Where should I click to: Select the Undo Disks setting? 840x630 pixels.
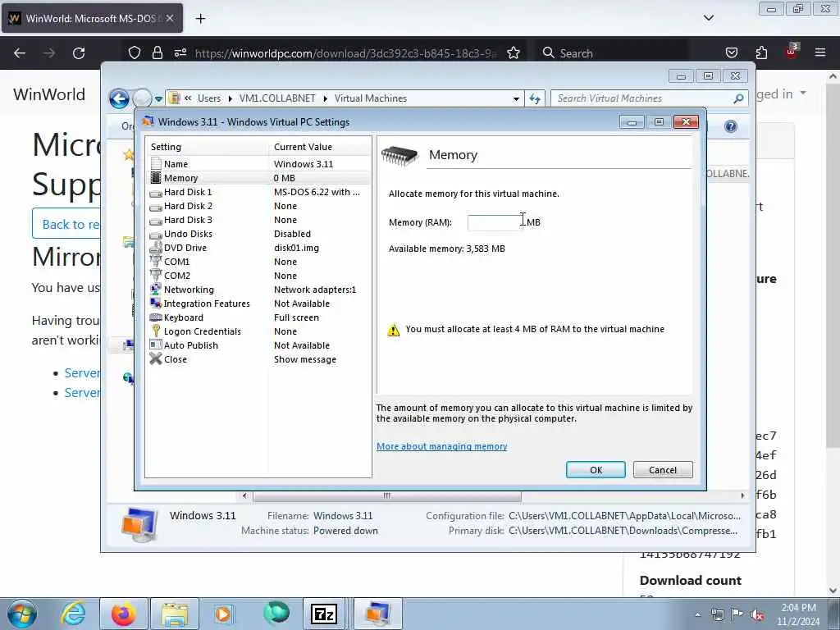(x=258, y=234)
